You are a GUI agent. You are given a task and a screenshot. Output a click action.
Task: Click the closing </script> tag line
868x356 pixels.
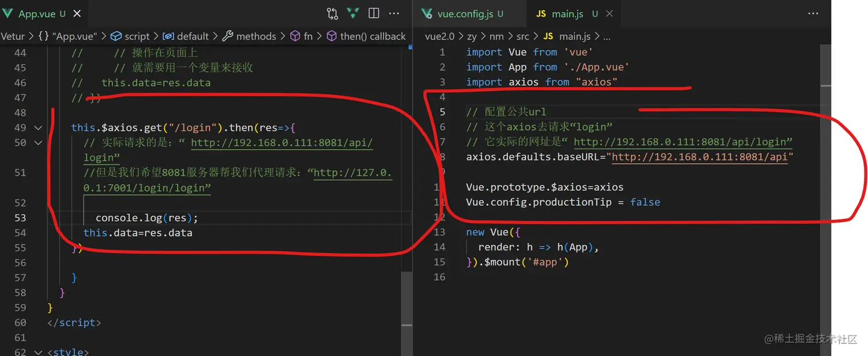tap(74, 323)
